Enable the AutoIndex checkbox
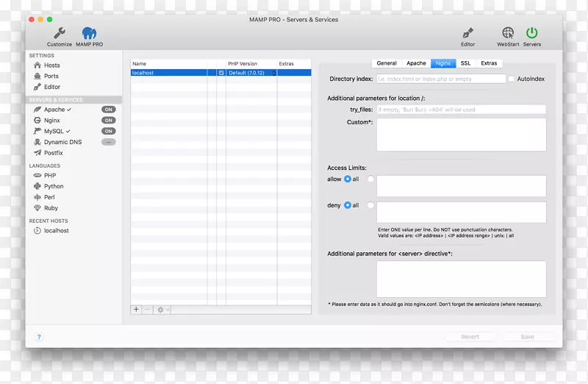Screen dimensions: 588x384 point(512,79)
